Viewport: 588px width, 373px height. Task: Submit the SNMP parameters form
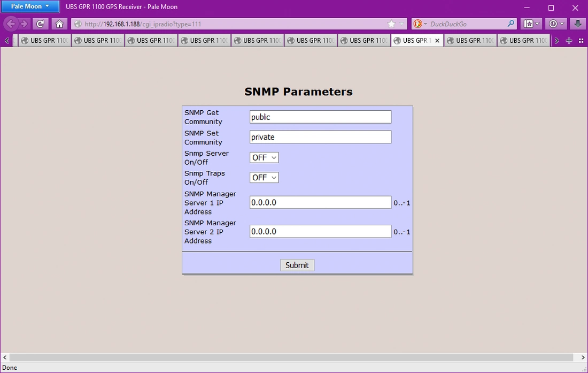click(297, 265)
